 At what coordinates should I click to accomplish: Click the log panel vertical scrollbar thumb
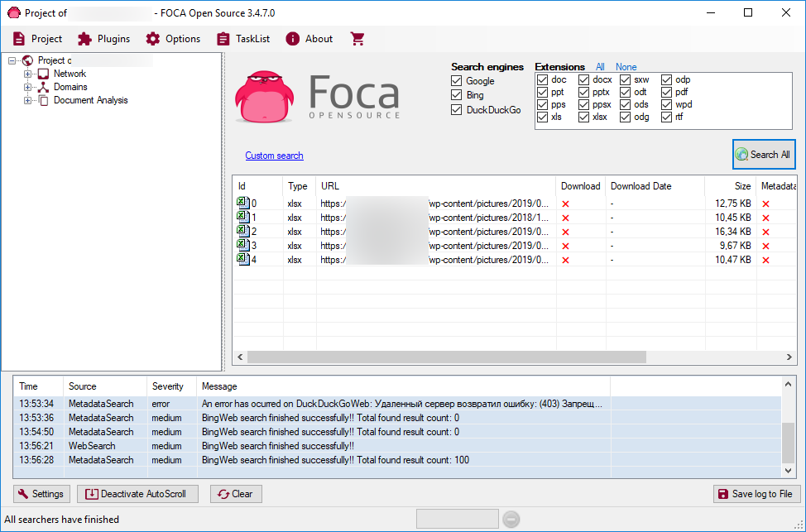[x=788, y=442]
